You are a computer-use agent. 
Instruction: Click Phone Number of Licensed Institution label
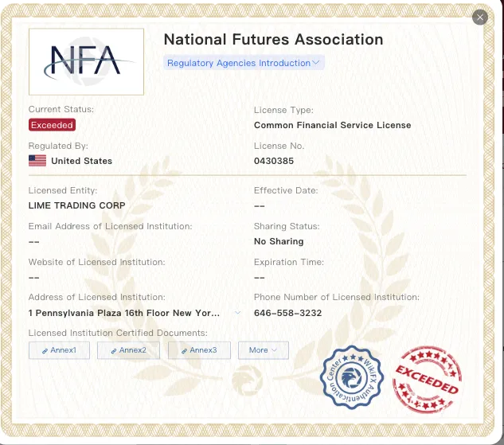337,297
